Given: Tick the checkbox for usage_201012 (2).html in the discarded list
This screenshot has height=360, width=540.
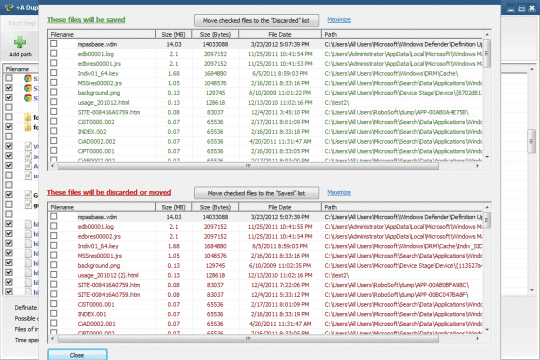Looking at the screenshot, I should click(53, 275).
